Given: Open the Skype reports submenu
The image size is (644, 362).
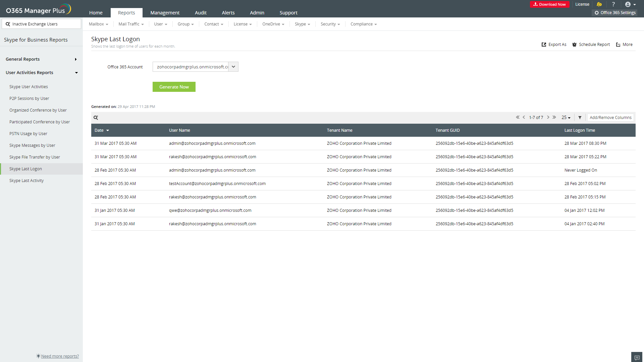Looking at the screenshot, I should point(302,24).
